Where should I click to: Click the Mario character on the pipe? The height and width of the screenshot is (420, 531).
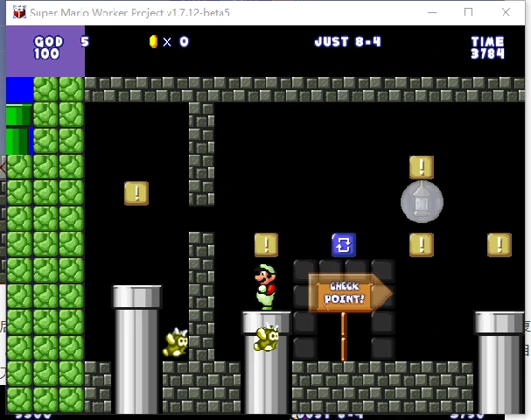point(265,287)
